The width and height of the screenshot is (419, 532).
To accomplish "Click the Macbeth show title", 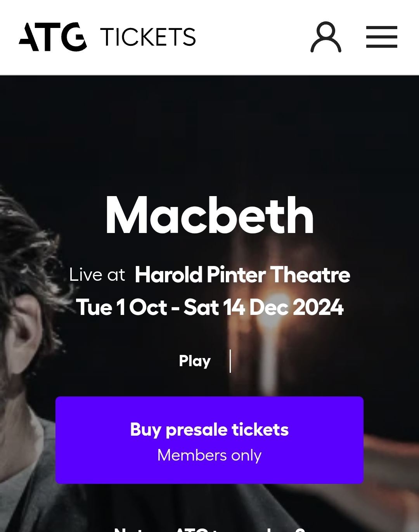I will (x=209, y=215).
